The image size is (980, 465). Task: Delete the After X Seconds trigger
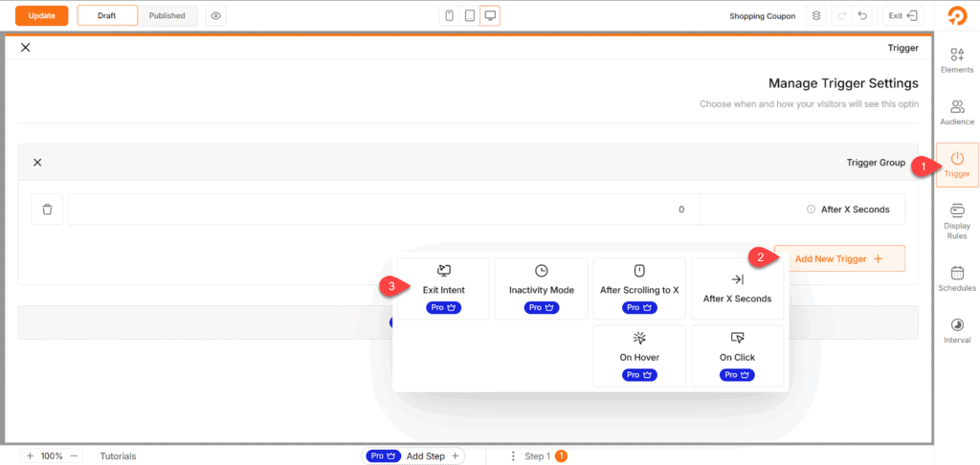pyautogui.click(x=47, y=210)
